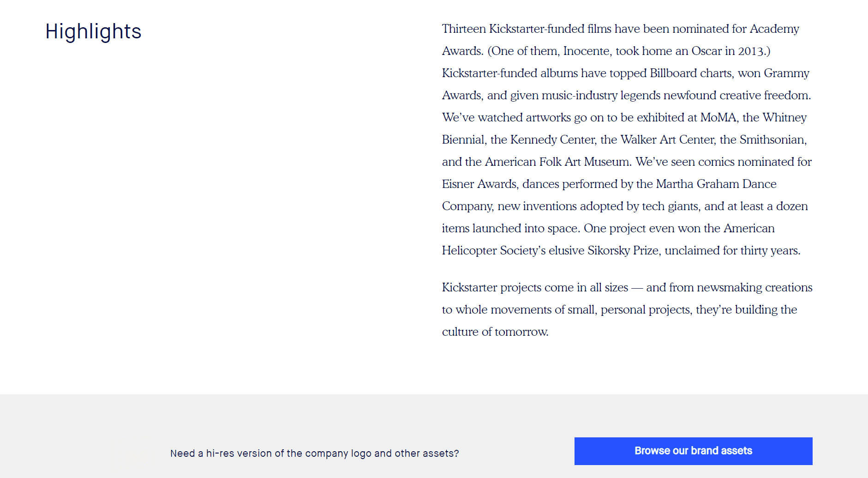
Task: Click 'Grammy' at end of third line
Action: [787, 73]
